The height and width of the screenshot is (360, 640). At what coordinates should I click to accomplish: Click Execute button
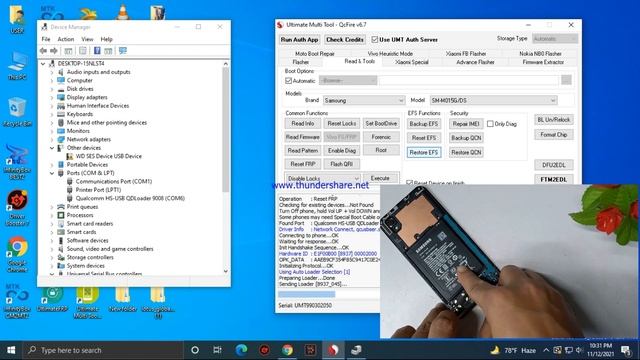click(380, 178)
